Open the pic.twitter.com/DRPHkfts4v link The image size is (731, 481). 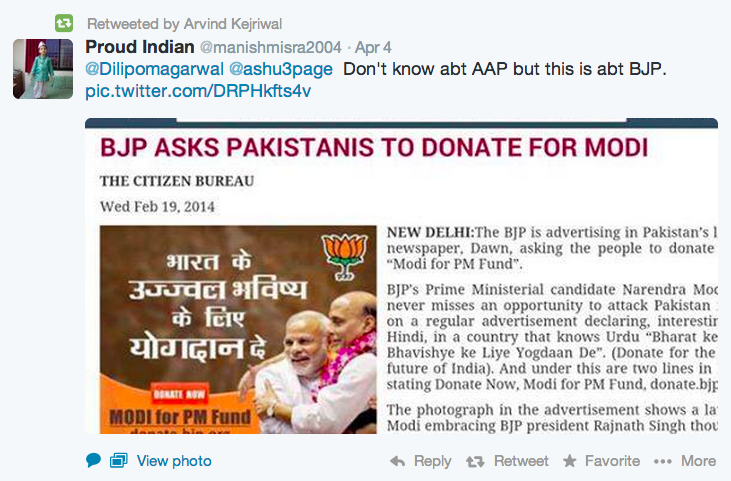198,91
